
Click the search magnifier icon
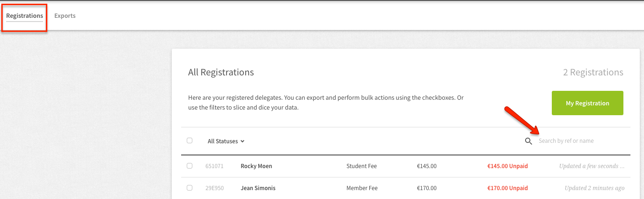click(528, 141)
